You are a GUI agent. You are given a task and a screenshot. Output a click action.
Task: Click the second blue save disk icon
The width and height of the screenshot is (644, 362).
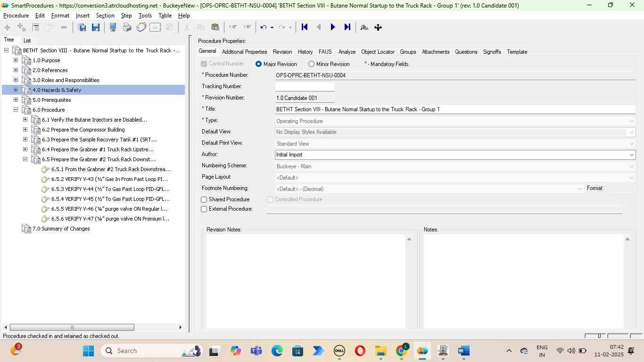tap(96, 27)
